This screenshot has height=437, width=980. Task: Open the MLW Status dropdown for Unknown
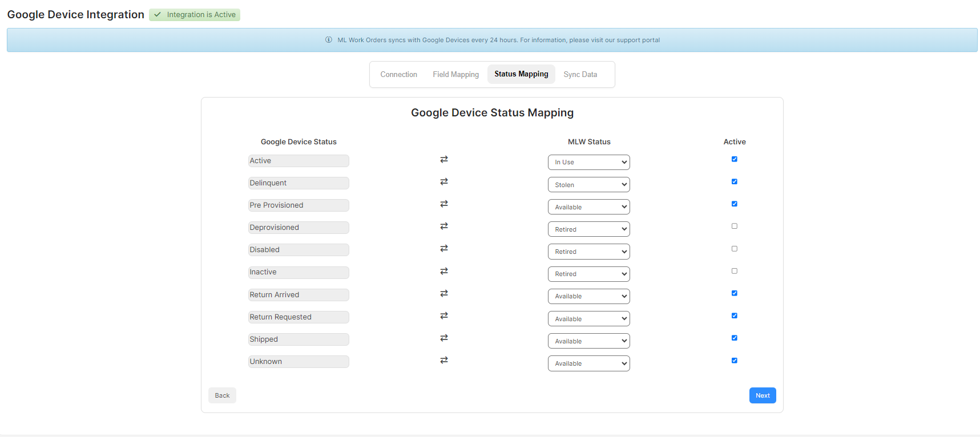tap(588, 363)
